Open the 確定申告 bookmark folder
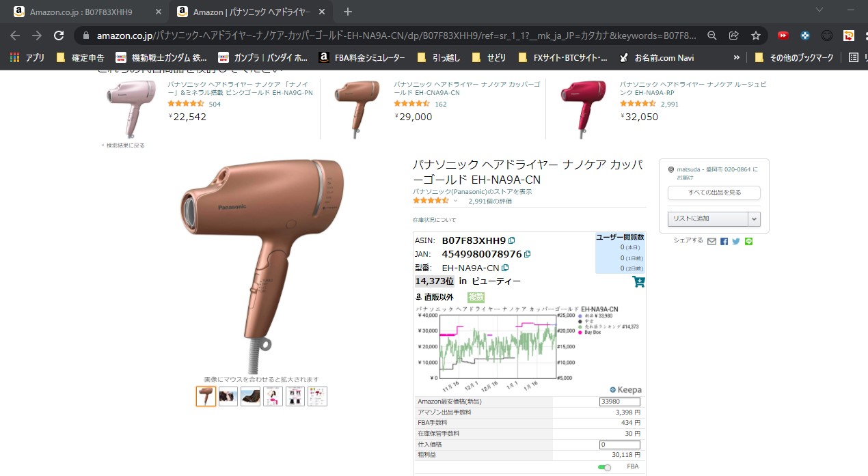Image resolution: width=868 pixels, height=476 pixels. click(80, 58)
